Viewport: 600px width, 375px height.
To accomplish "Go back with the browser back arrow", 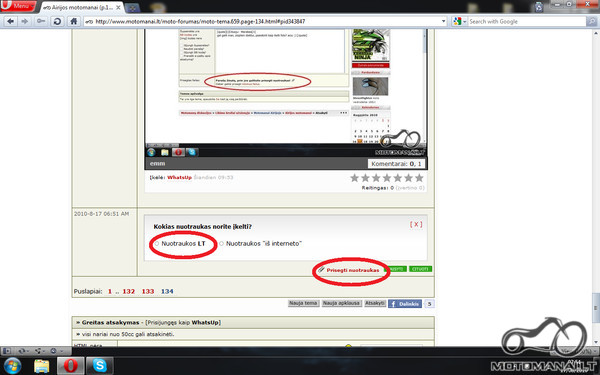I will (x=10, y=21).
